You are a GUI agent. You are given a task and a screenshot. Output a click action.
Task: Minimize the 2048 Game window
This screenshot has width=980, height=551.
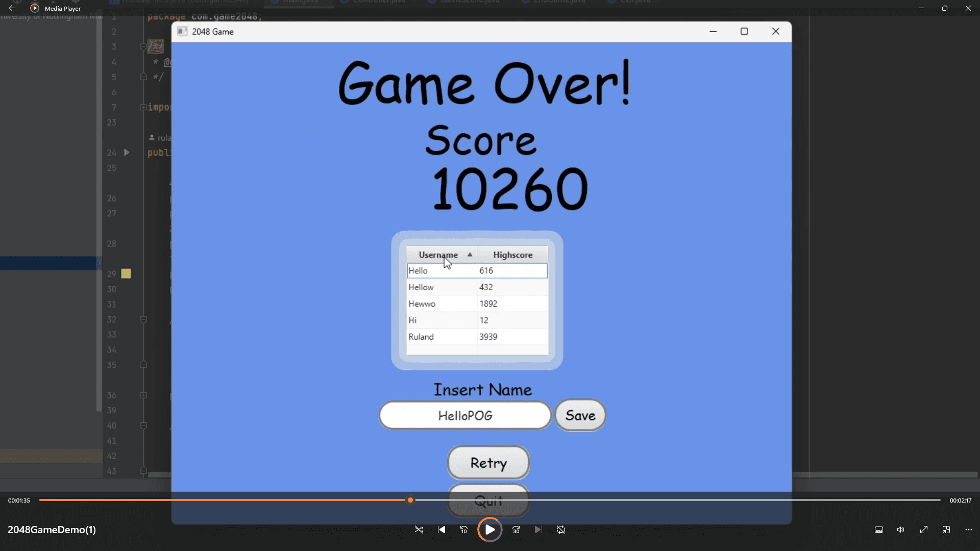coord(713,32)
